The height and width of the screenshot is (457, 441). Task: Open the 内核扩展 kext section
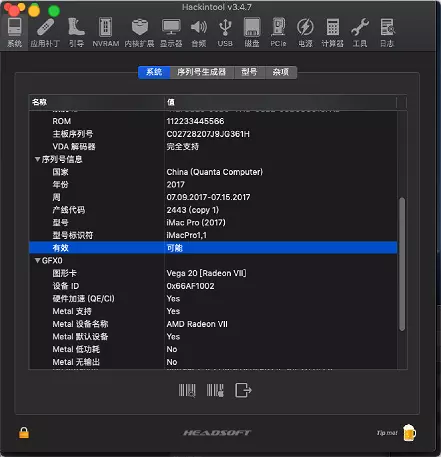[139, 33]
